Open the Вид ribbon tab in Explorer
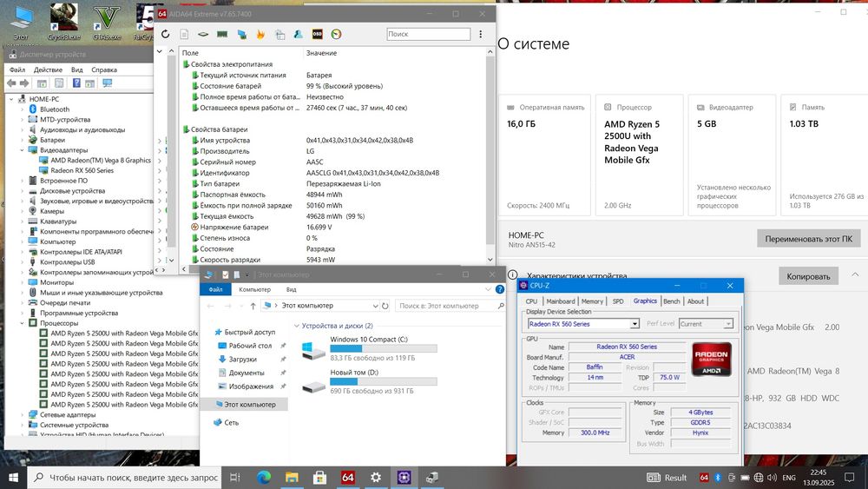Screen dimensions: 868x489 tap(291, 289)
